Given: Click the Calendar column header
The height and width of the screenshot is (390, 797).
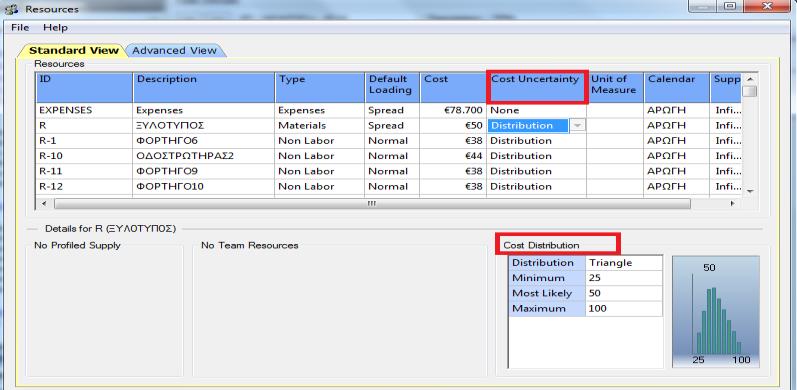Looking at the screenshot, I should (677, 87).
